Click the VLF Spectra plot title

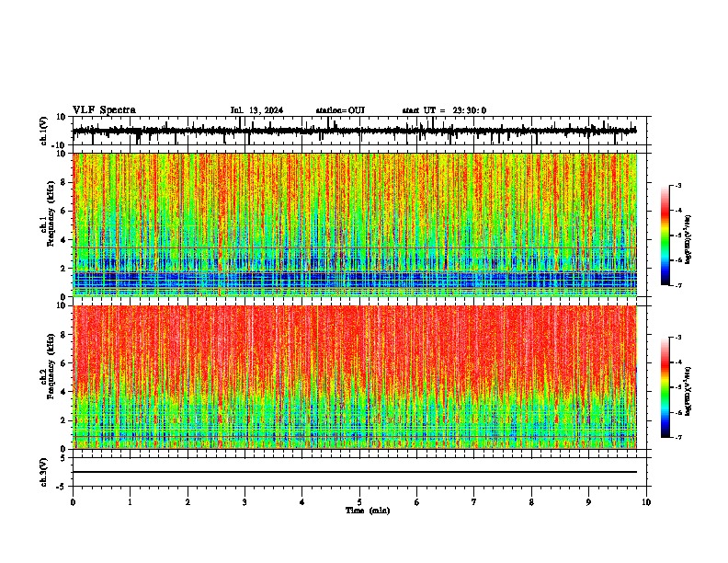click(x=104, y=110)
